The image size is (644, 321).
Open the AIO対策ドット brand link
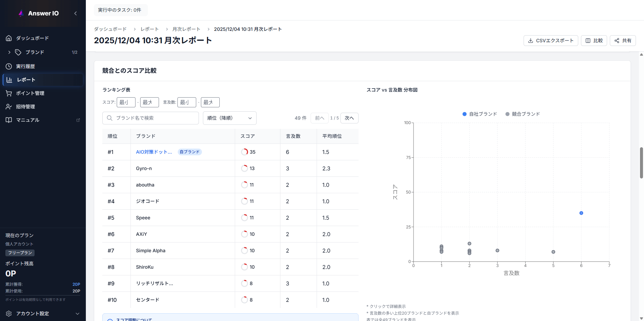[x=154, y=152]
